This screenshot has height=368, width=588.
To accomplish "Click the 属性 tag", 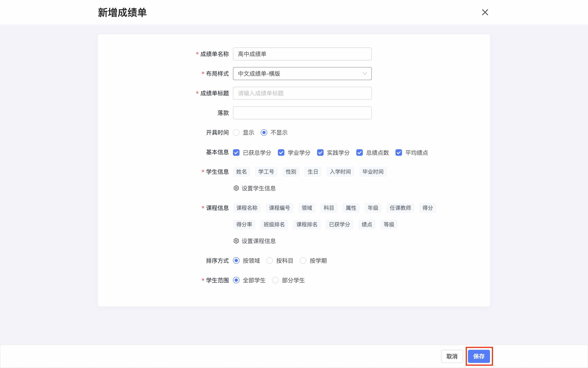I will tap(351, 208).
